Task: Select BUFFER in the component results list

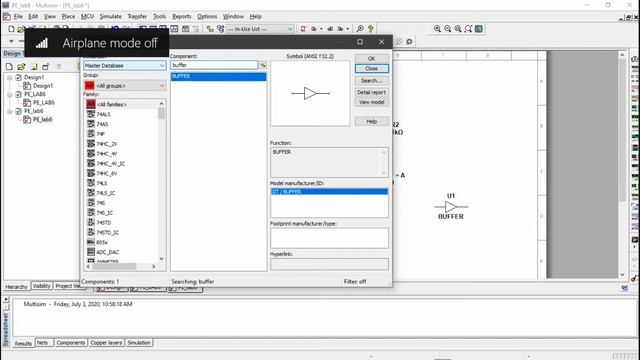Action: pyautogui.click(x=218, y=76)
